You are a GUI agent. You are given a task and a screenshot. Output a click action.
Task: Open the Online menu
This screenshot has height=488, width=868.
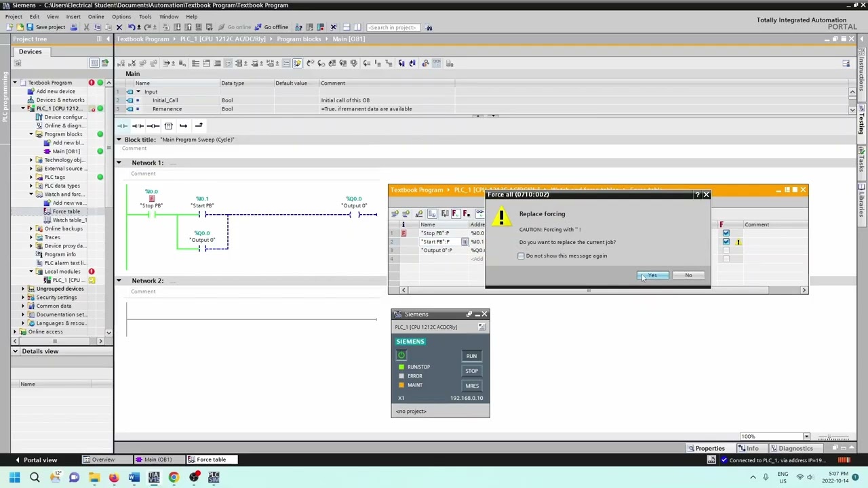tap(96, 17)
